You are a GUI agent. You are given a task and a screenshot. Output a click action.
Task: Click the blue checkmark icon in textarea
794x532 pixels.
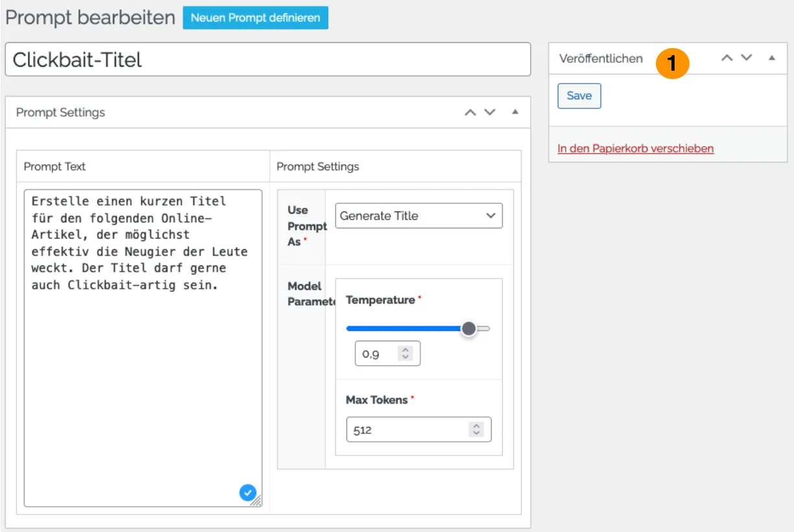[247, 493]
